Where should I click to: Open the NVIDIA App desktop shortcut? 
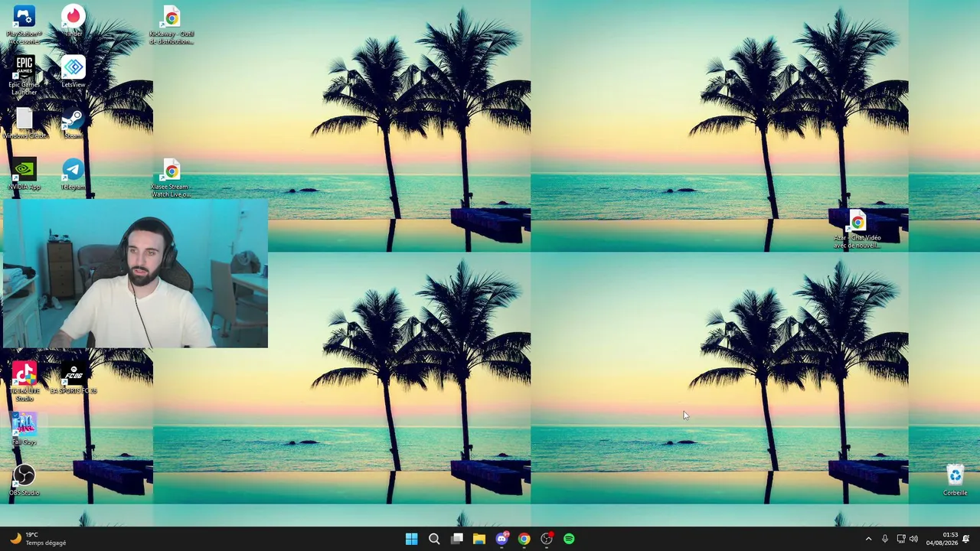[x=24, y=174]
